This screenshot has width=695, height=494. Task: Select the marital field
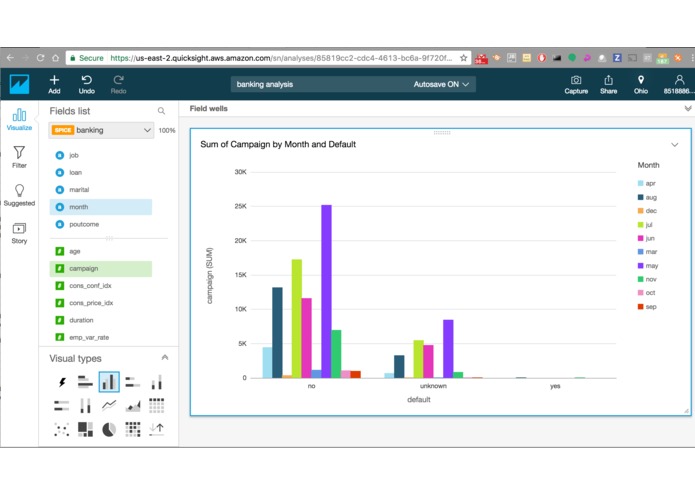click(x=101, y=190)
